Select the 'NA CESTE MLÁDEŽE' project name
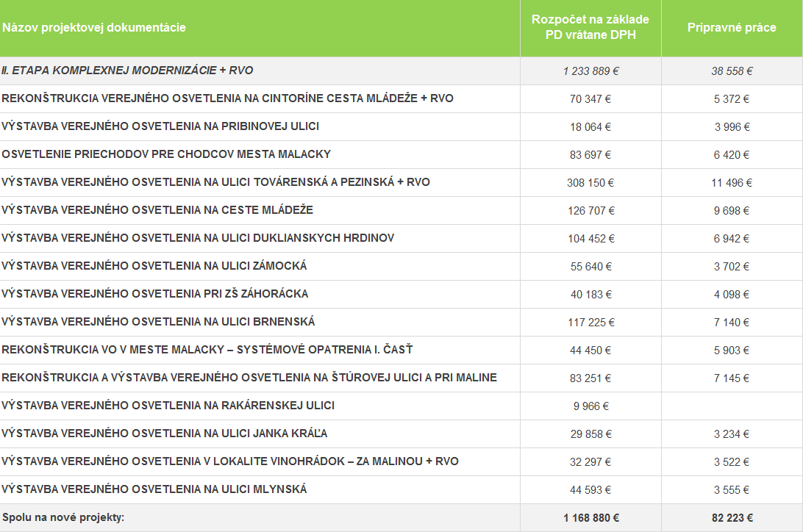This screenshot has width=803, height=532. coord(157,210)
